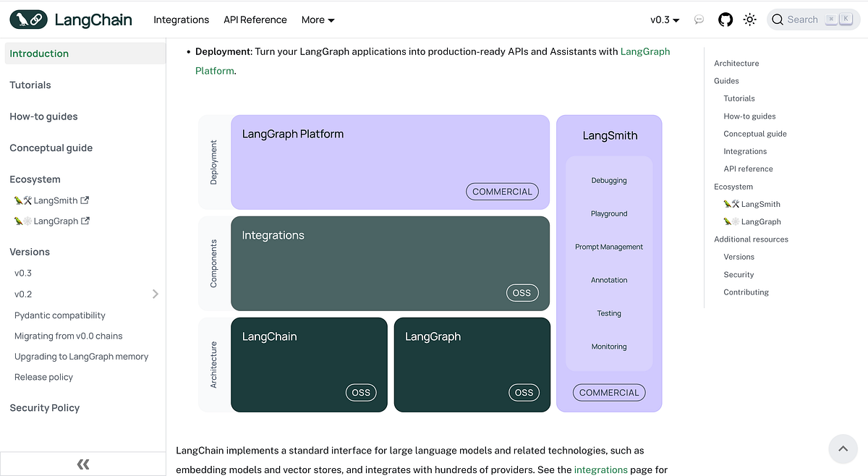This screenshot has width=868, height=476.
Task: Click the scroll-to-top arrow button
Action: pos(843,449)
